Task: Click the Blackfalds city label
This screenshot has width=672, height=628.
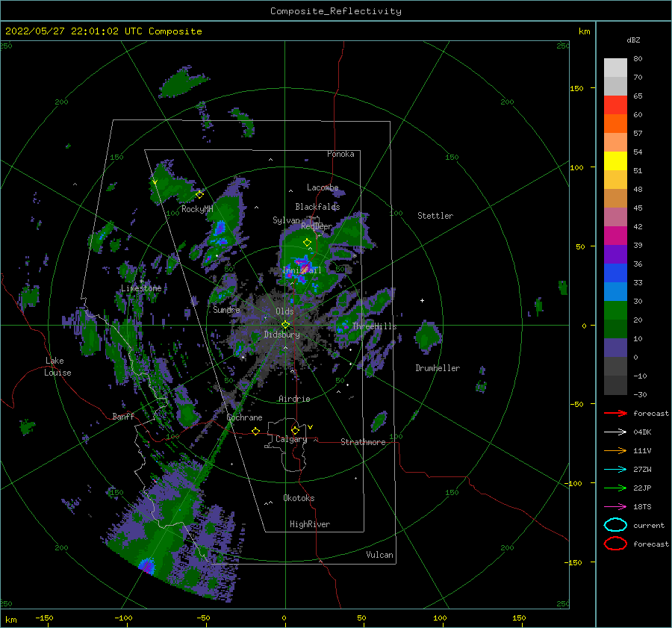Action: pos(317,207)
